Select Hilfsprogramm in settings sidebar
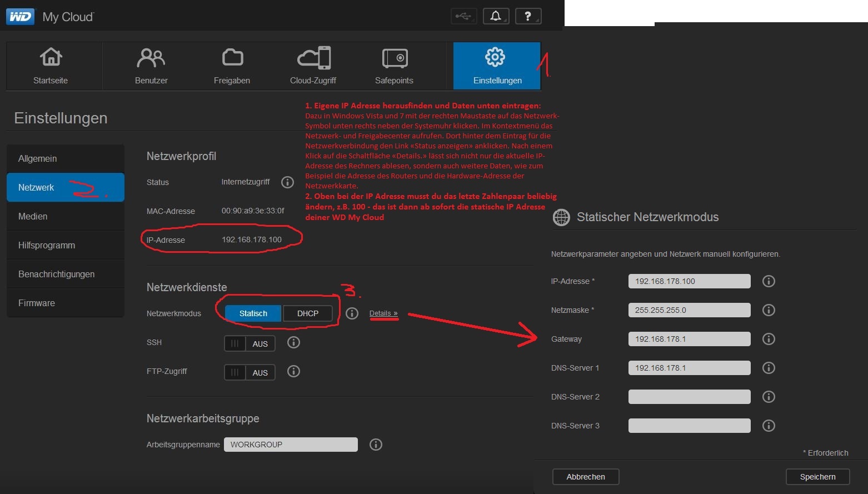The image size is (868, 494). [x=66, y=245]
